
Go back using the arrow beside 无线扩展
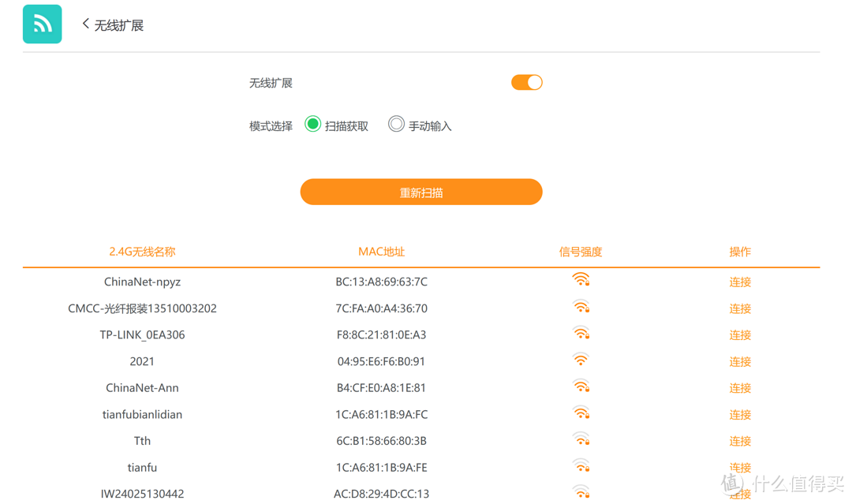pyautogui.click(x=85, y=24)
